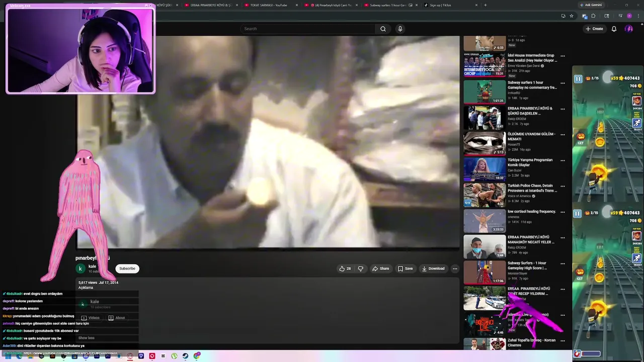Open YouTube notifications bell
644x362 pixels.
[614, 29]
